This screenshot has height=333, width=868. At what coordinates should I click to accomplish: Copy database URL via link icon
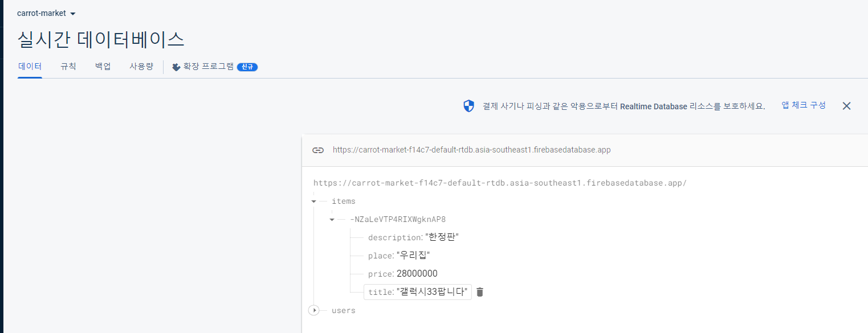pos(318,150)
